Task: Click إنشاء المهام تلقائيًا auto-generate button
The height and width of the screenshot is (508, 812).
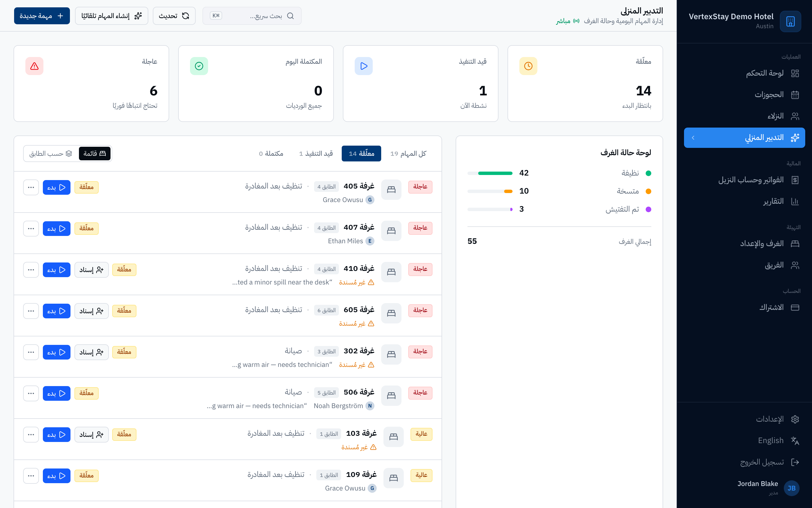Action: tap(112, 16)
